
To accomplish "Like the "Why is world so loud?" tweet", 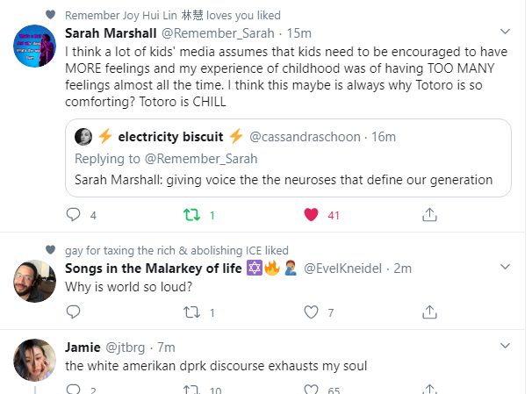I will 310,312.
